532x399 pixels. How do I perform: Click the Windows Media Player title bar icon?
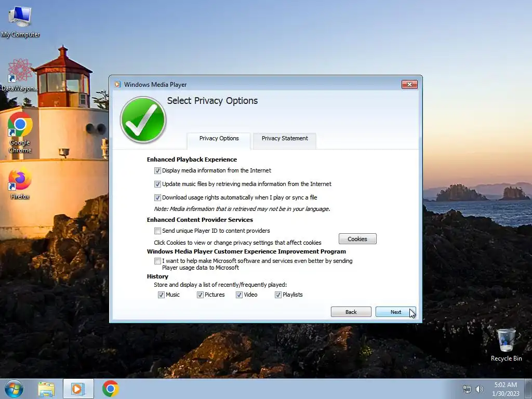click(117, 85)
